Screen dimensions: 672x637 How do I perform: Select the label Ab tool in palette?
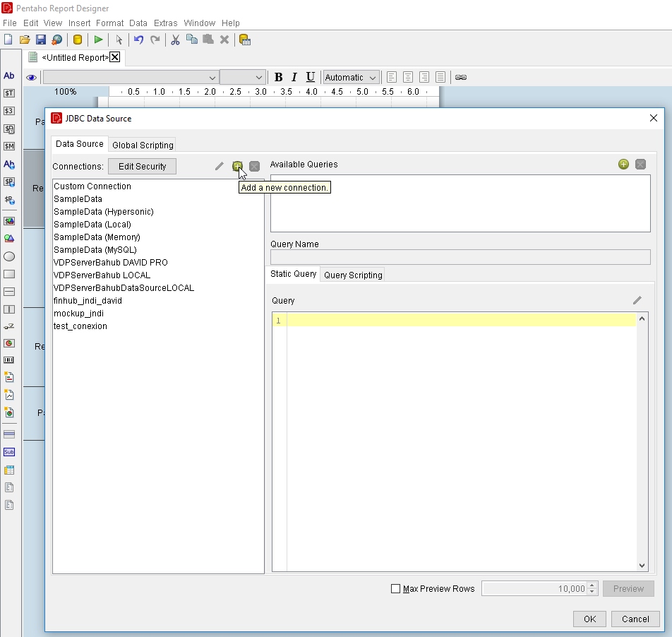[9, 76]
